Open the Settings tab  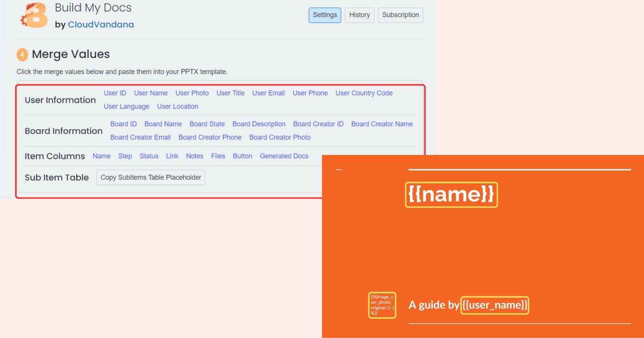pos(325,15)
